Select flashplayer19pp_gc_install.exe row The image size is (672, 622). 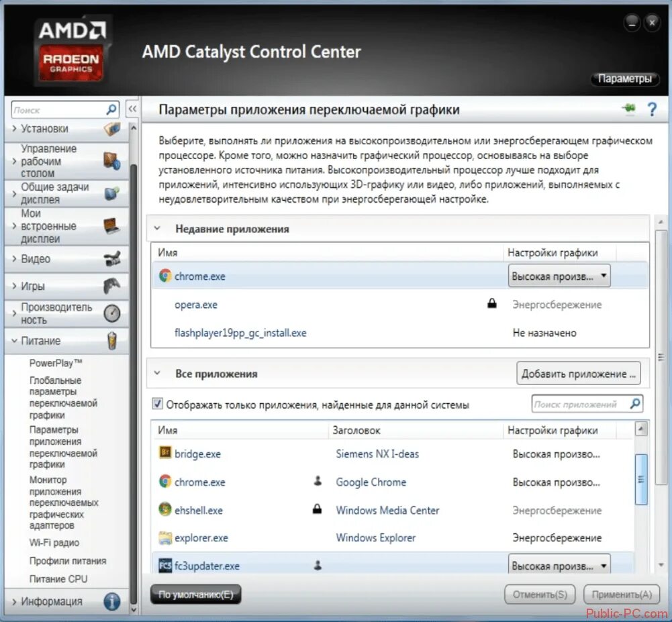click(x=399, y=332)
